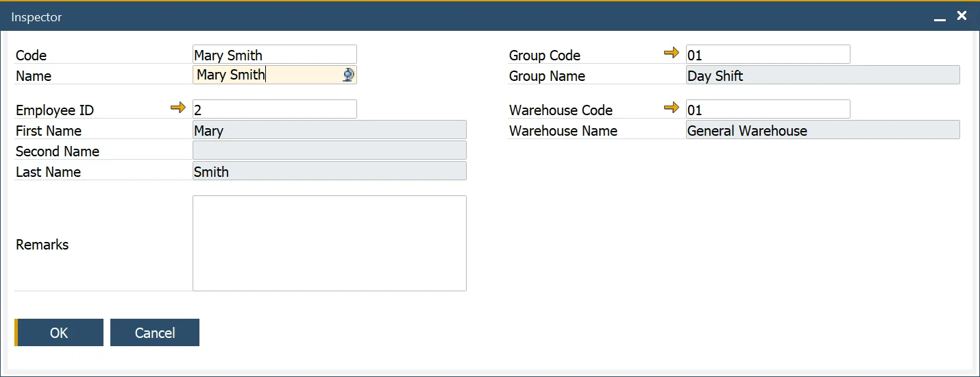The height and width of the screenshot is (377, 980).
Task: Click the Group Name field showing Day Shift
Action: coord(822,75)
